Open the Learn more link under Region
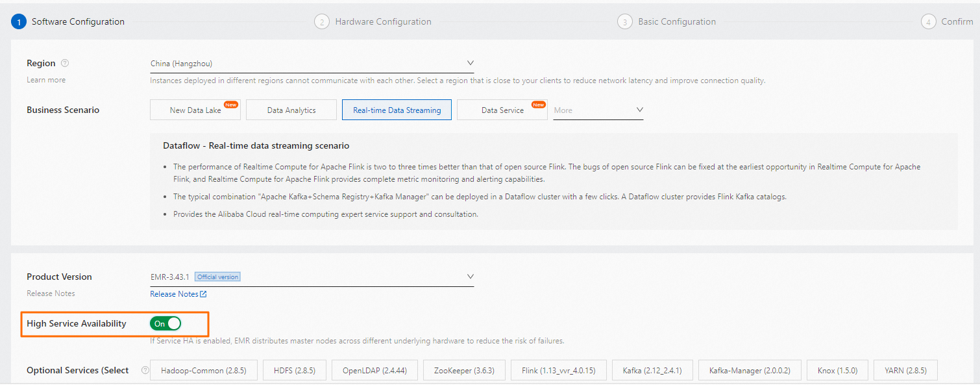 pos(46,80)
